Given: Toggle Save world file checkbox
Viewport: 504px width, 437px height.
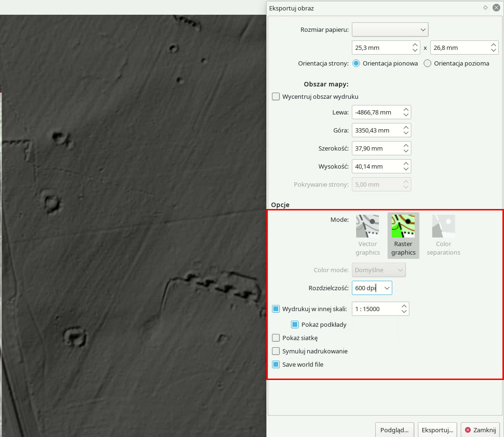Looking at the screenshot, I should (276, 364).
